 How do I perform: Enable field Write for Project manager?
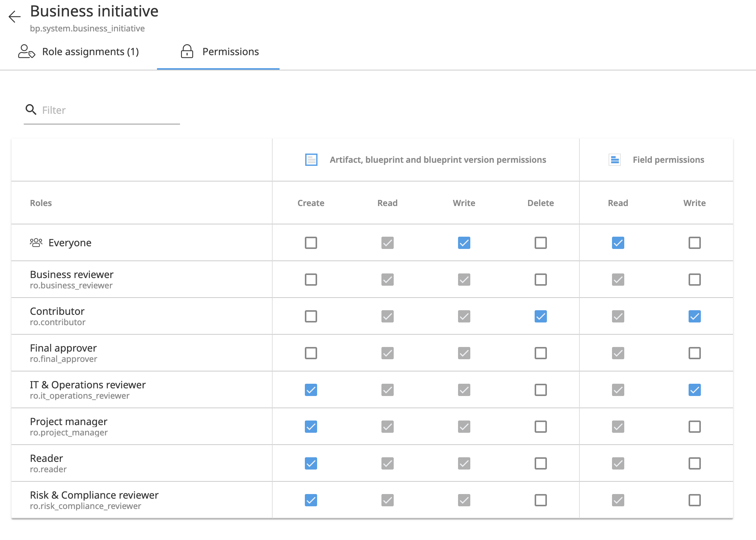[695, 427]
